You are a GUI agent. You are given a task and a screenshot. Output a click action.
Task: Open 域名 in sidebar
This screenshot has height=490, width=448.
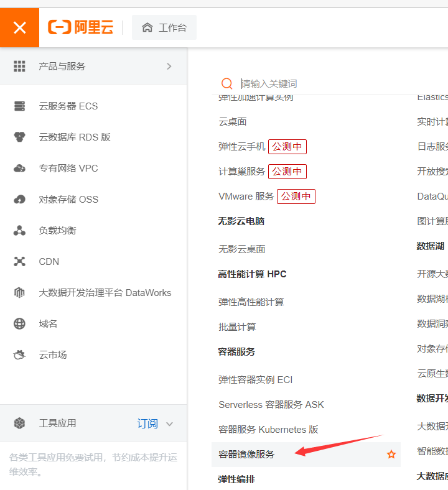[x=48, y=323]
